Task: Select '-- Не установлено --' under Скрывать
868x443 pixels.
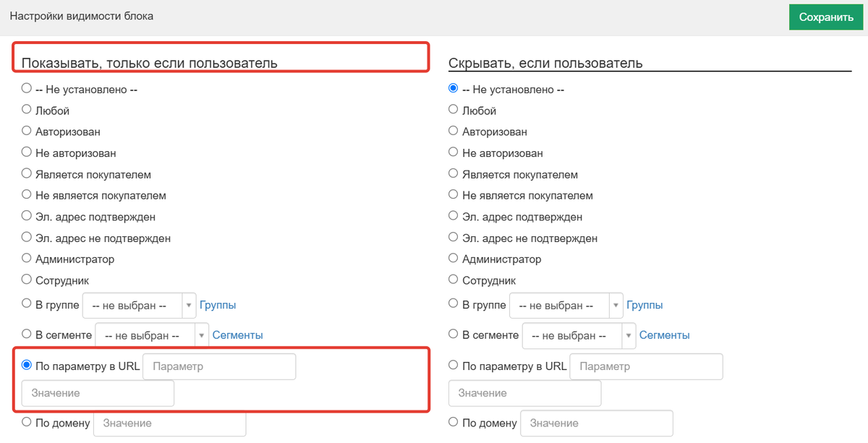Action: coord(454,88)
